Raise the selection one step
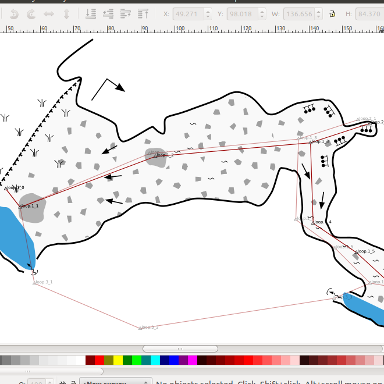This screenshot has width=384, height=384. click(125, 14)
